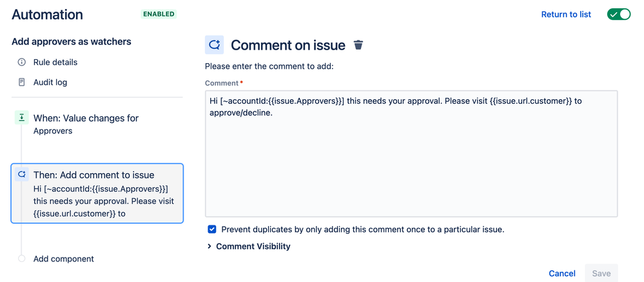644x282 pixels.
Task: Click the Save button
Action: click(601, 274)
